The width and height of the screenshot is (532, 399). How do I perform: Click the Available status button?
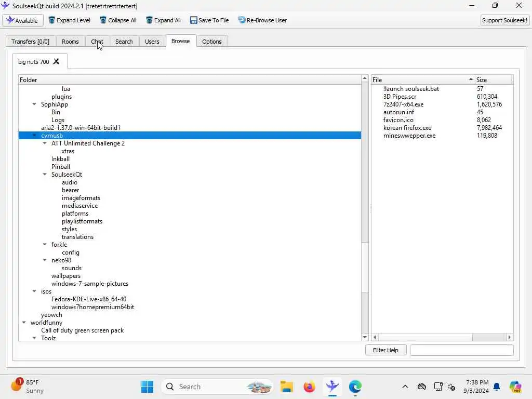23,20
